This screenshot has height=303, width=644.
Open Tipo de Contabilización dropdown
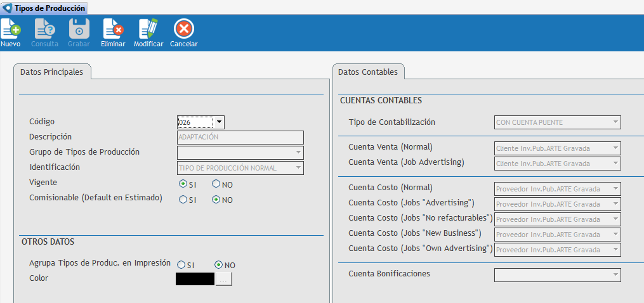(615, 122)
